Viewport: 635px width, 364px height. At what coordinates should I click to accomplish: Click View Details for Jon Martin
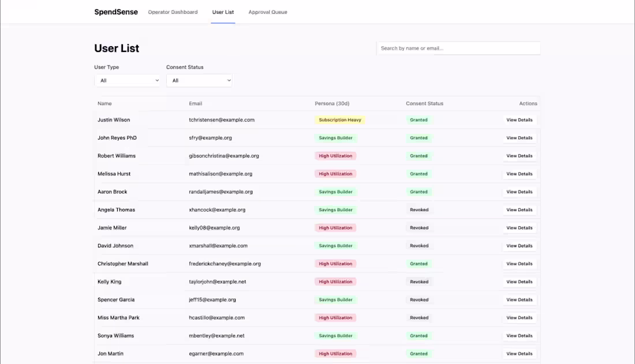[519, 354]
